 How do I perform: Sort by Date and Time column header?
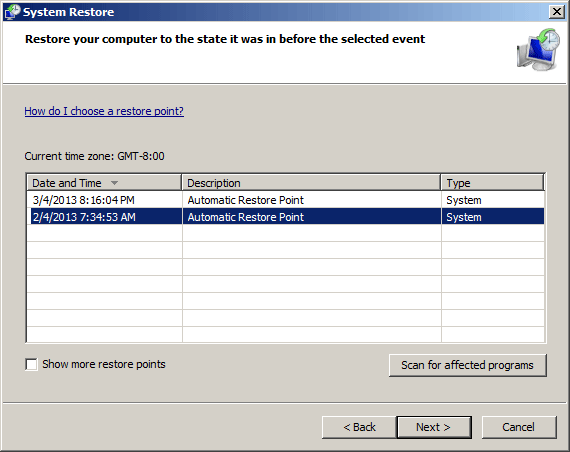(x=104, y=183)
